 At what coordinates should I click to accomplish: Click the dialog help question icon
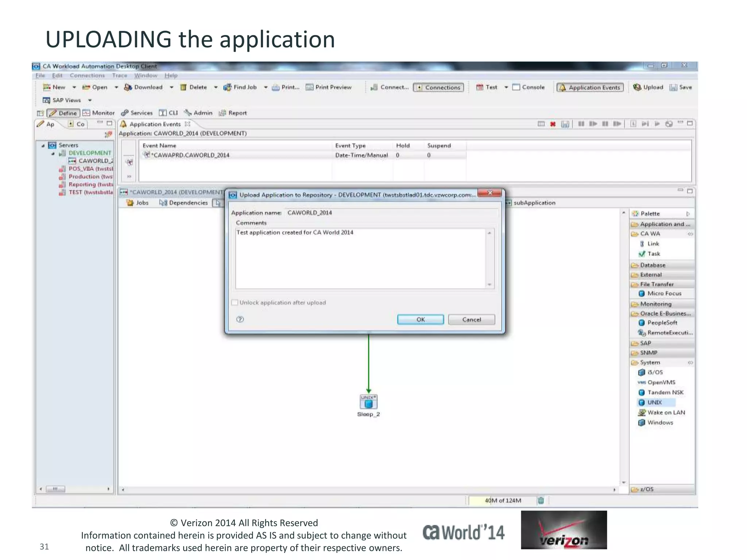tap(240, 319)
